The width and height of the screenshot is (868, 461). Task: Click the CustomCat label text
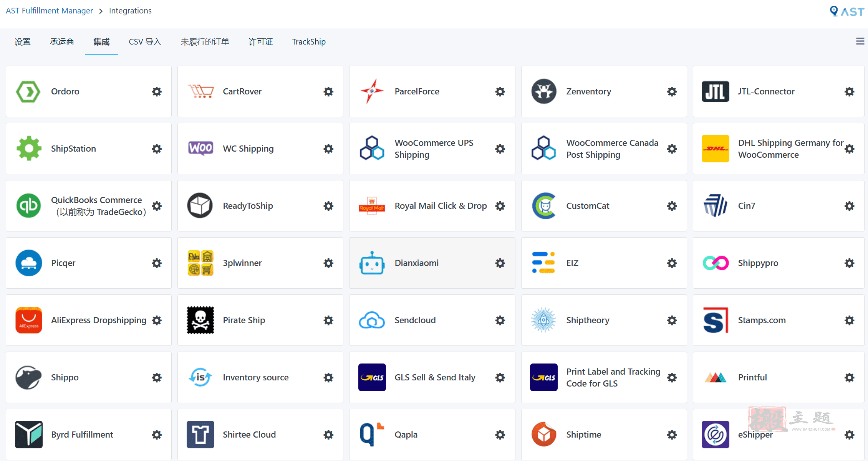[x=588, y=206]
